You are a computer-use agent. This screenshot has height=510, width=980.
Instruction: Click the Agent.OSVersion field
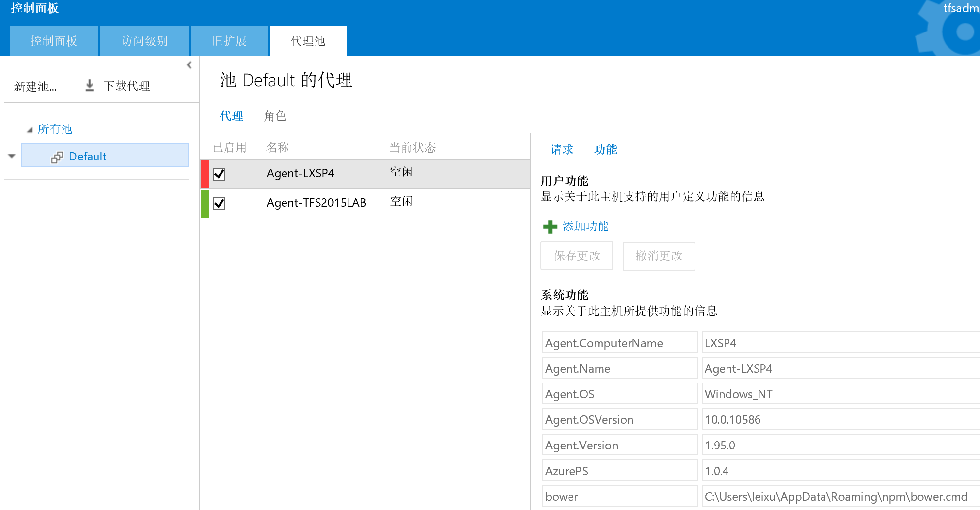point(620,419)
